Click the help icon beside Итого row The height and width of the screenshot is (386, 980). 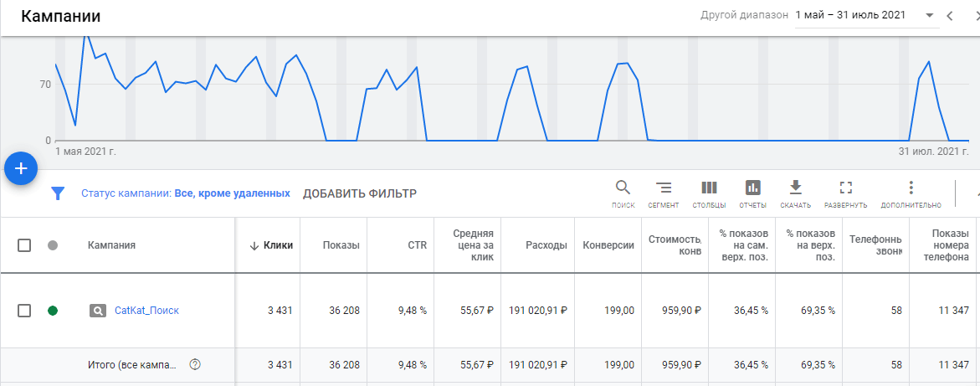[195, 364]
